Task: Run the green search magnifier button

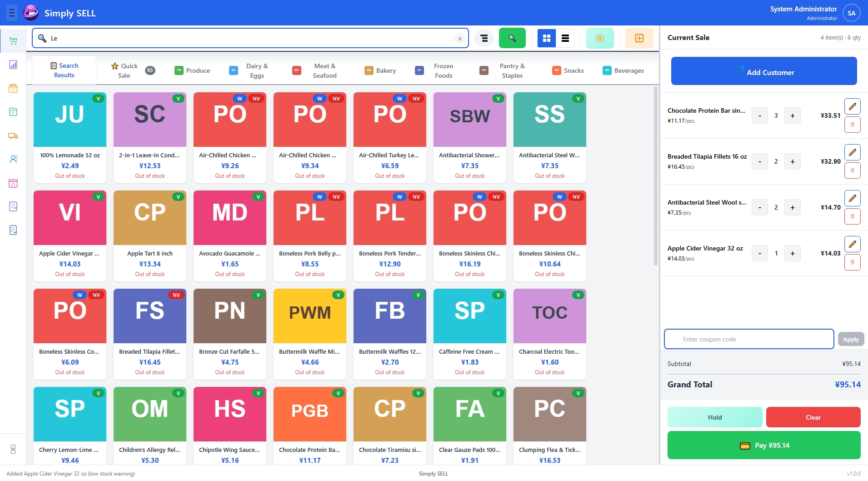Action: [512, 38]
